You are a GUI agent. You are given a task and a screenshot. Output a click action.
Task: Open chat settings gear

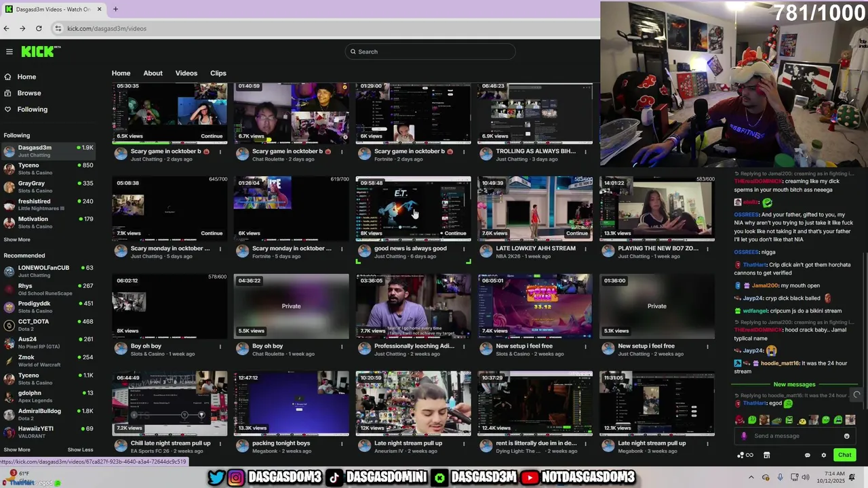pyautogui.click(x=824, y=455)
